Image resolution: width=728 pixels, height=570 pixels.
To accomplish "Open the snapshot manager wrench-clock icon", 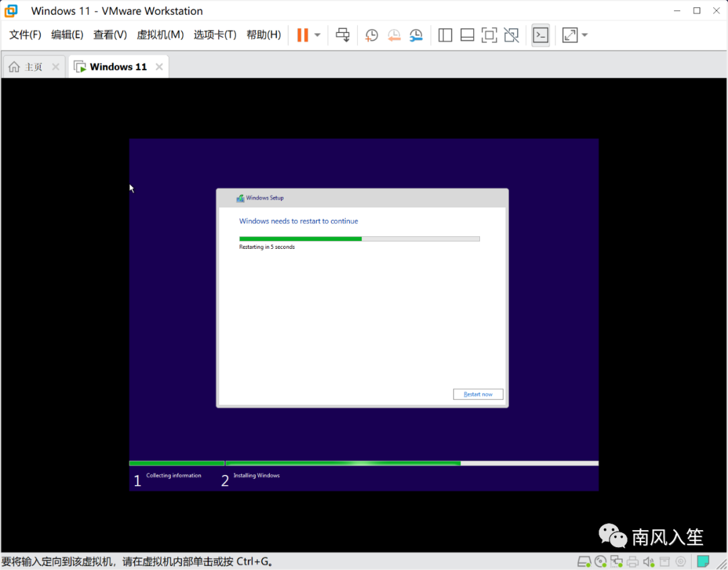I will pos(416,35).
